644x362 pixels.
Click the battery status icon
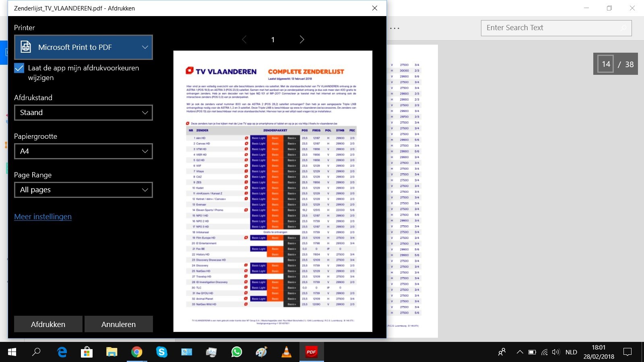click(x=532, y=352)
